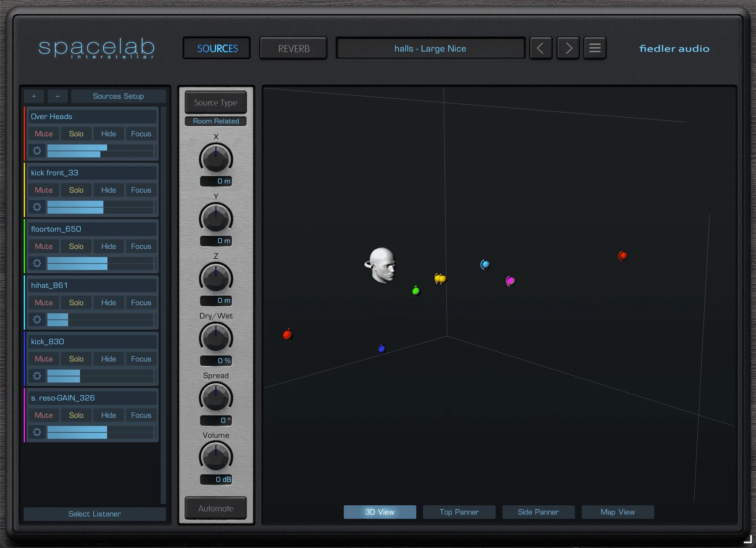The width and height of the screenshot is (756, 548).
Task: Hide the s. reso-GAIN_326 source
Action: (108, 415)
